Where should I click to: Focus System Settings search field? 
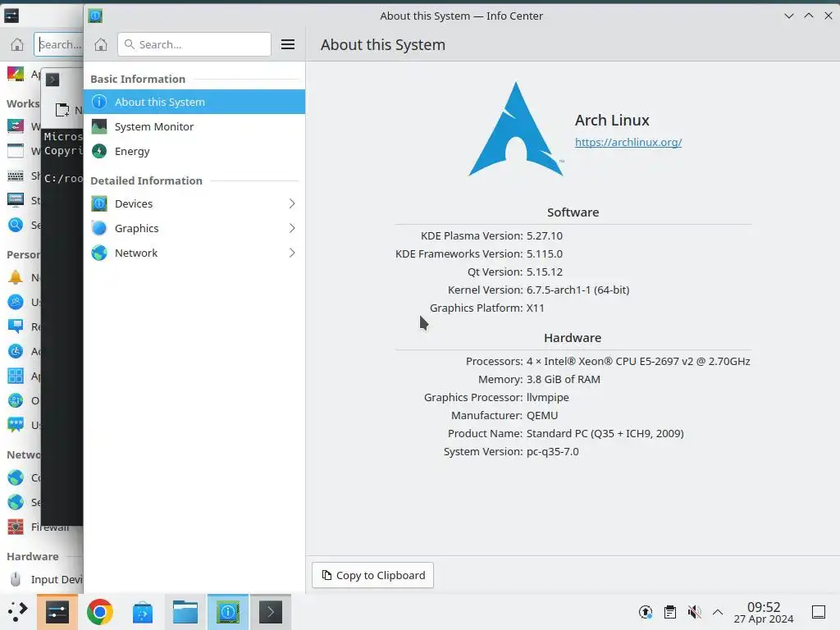click(59, 44)
